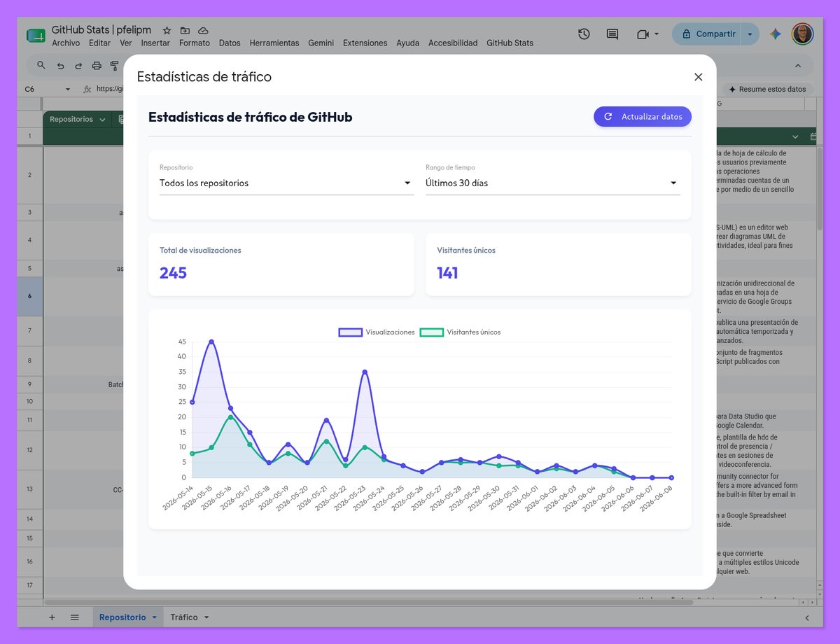The height and width of the screenshot is (644, 840).
Task: Open the Datos menu
Action: click(x=230, y=43)
